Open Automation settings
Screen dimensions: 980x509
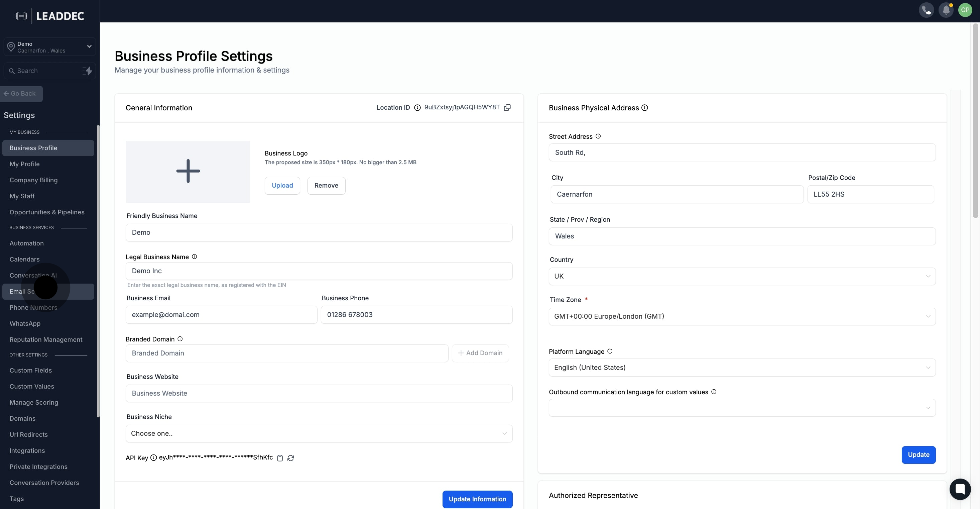48,243
